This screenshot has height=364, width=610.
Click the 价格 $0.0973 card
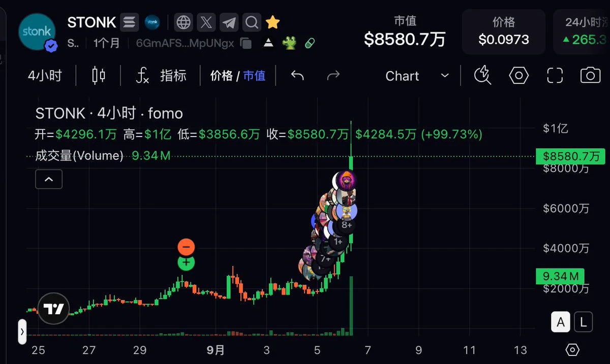pos(504,31)
